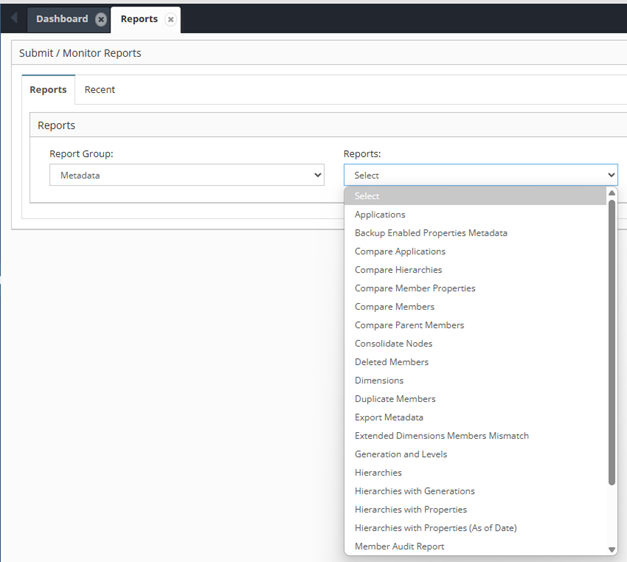The height and width of the screenshot is (562, 627).
Task: Click the Report Group: label
Action: click(x=81, y=154)
